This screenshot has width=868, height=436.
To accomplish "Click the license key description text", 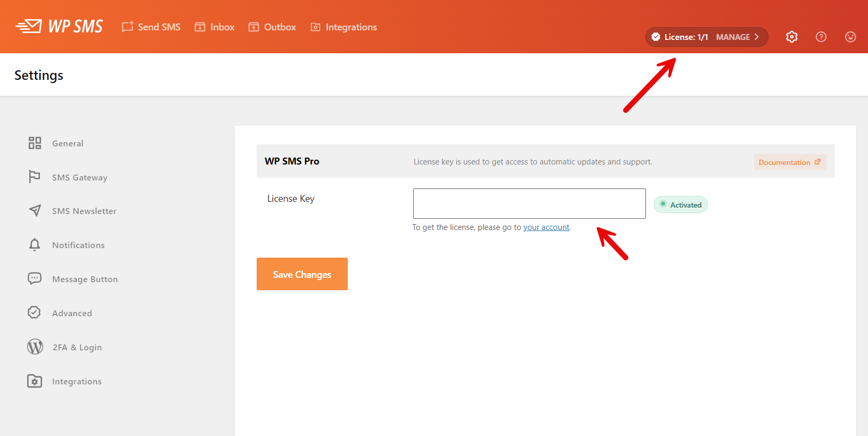I will (x=533, y=162).
